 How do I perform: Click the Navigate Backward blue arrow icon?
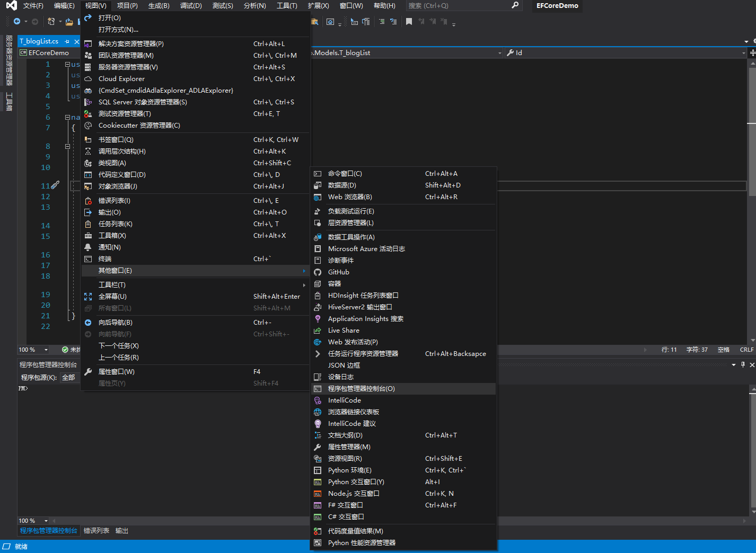(17, 22)
